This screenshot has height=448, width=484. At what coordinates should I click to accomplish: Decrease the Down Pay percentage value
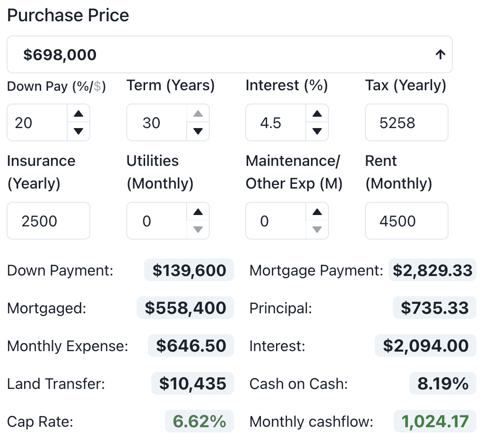[x=79, y=131]
